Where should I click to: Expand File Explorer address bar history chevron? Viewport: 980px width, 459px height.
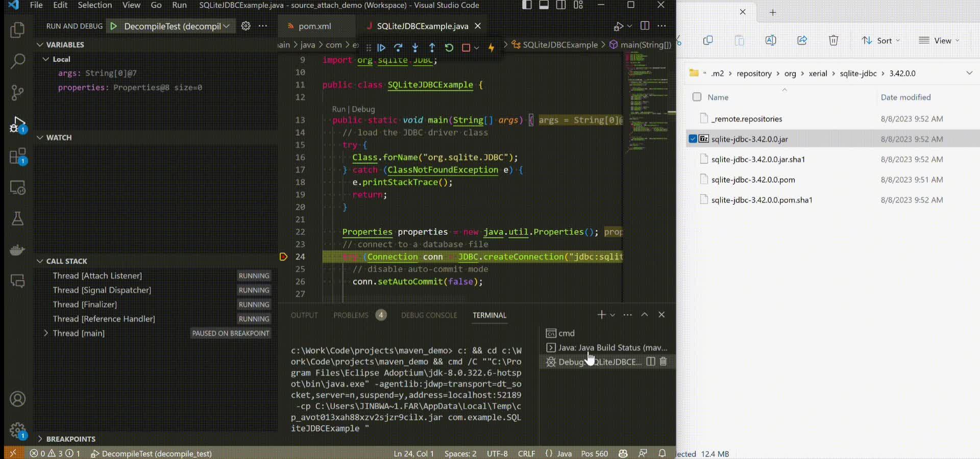[969, 73]
